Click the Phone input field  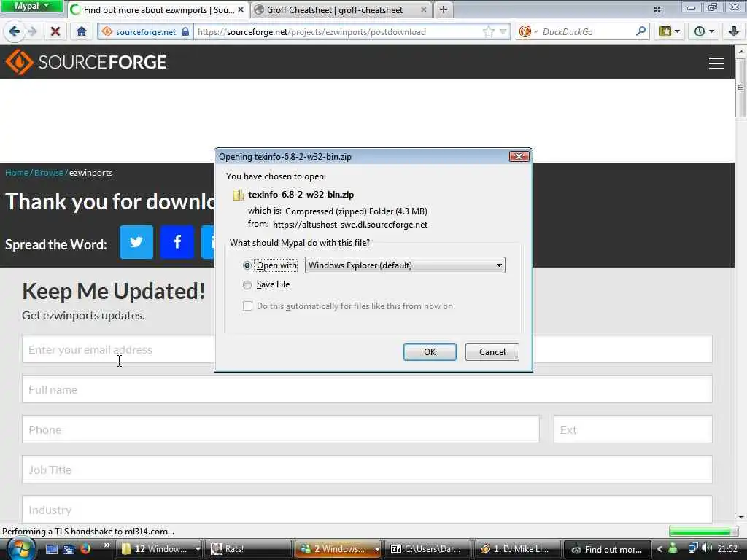(281, 429)
